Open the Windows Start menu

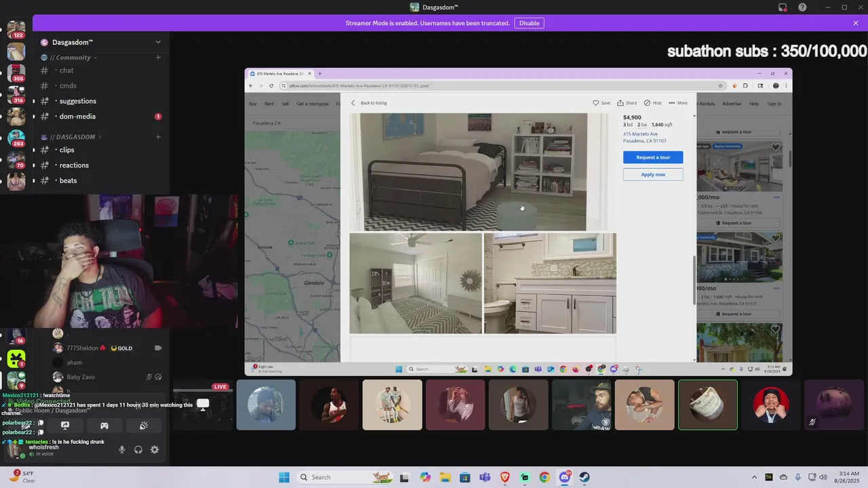click(x=284, y=477)
